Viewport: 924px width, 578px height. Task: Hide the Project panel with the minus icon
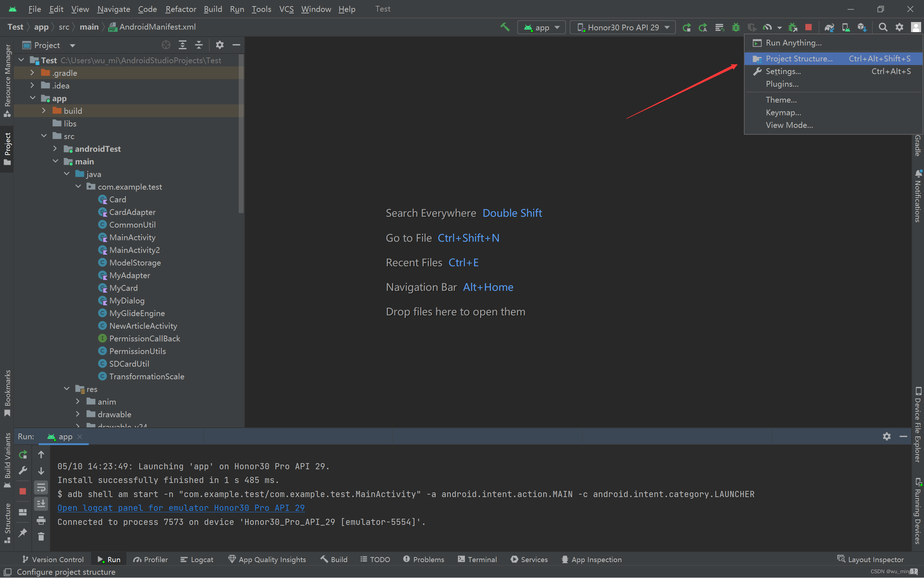[x=236, y=45]
